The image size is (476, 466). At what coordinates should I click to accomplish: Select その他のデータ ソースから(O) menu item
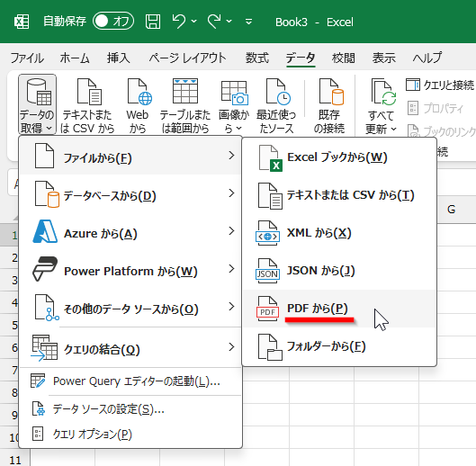[x=130, y=308]
